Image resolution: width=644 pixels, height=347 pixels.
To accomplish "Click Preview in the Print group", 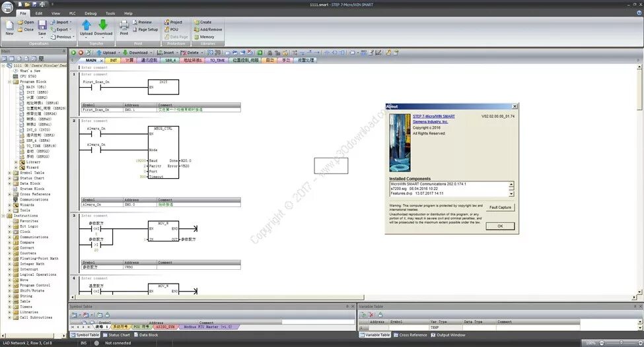I will click(142, 22).
